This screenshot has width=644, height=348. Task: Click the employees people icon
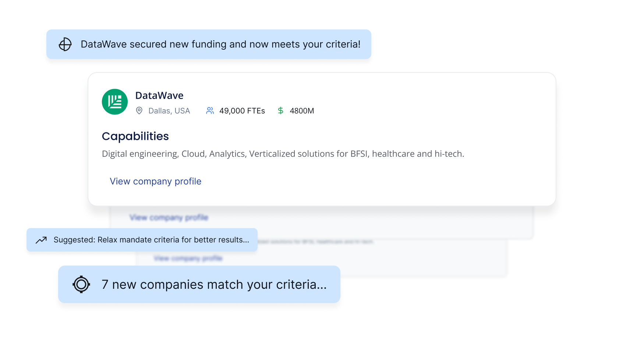[210, 111]
